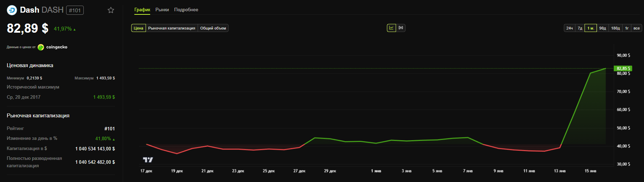Click the TradingView logo on chart

pyautogui.click(x=148, y=160)
